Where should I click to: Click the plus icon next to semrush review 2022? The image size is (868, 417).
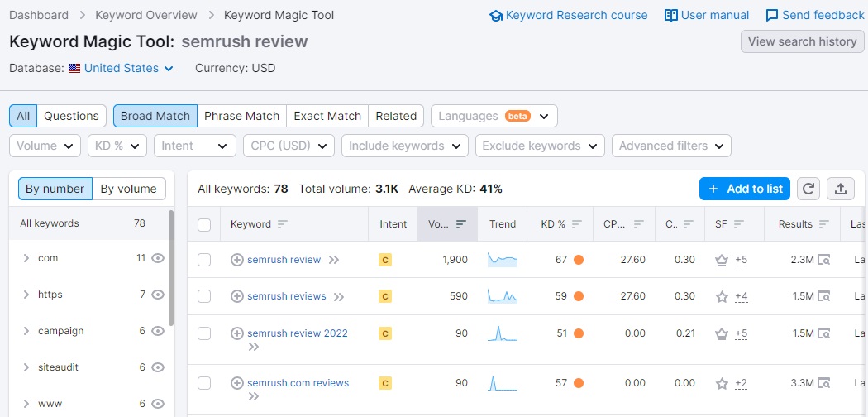237,333
